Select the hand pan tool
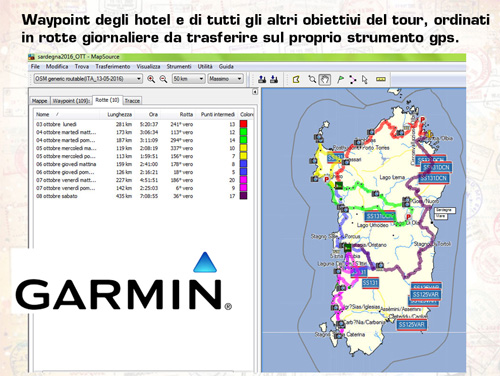Viewport: 500px width, 376px height. pyautogui.click(x=325, y=79)
